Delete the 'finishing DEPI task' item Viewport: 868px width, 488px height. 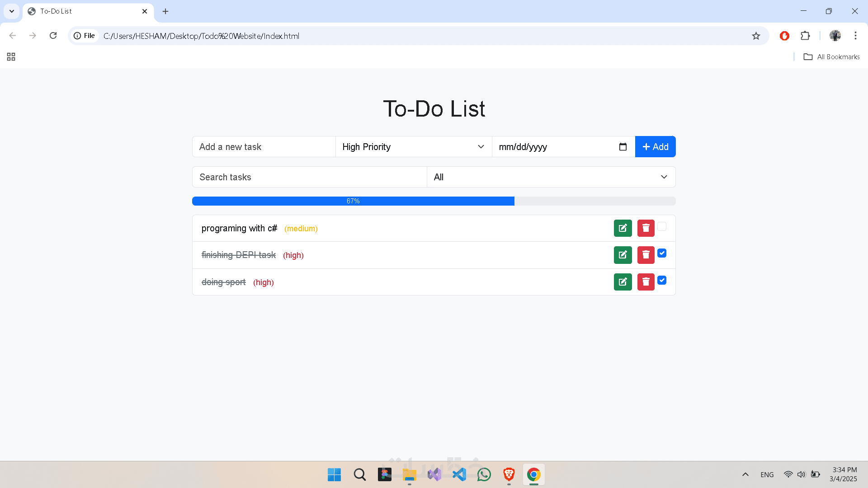tap(646, 255)
